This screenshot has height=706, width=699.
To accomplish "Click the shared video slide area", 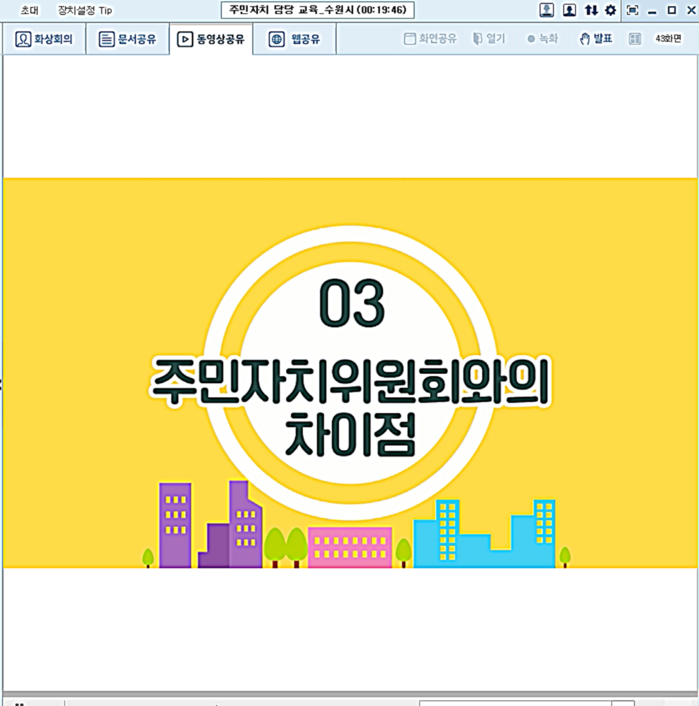I will 349,372.
